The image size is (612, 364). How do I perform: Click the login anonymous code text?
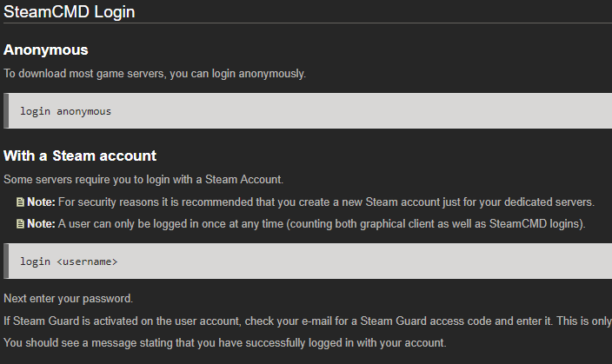(65, 111)
